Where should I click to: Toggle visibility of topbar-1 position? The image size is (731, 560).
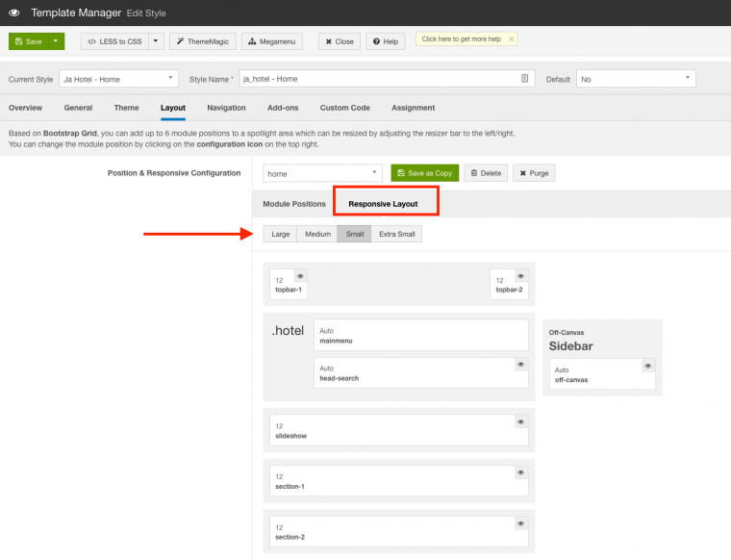click(299, 276)
